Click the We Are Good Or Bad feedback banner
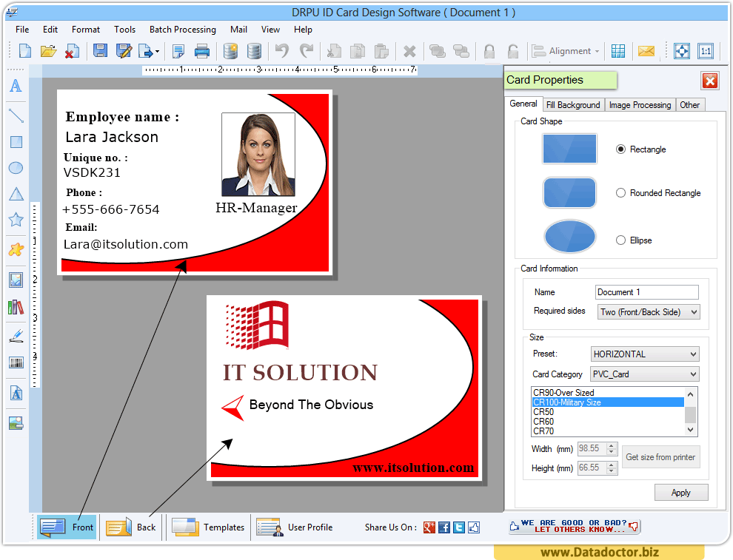This screenshot has width=733, height=560. pos(574,527)
